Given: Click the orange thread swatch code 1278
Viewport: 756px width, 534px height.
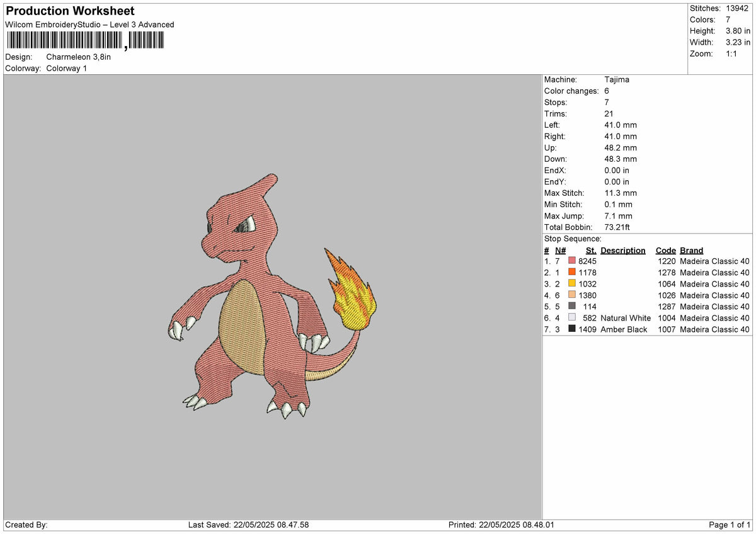Looking at the screenshot, I should pyautogui.click(x=572, y=273).
